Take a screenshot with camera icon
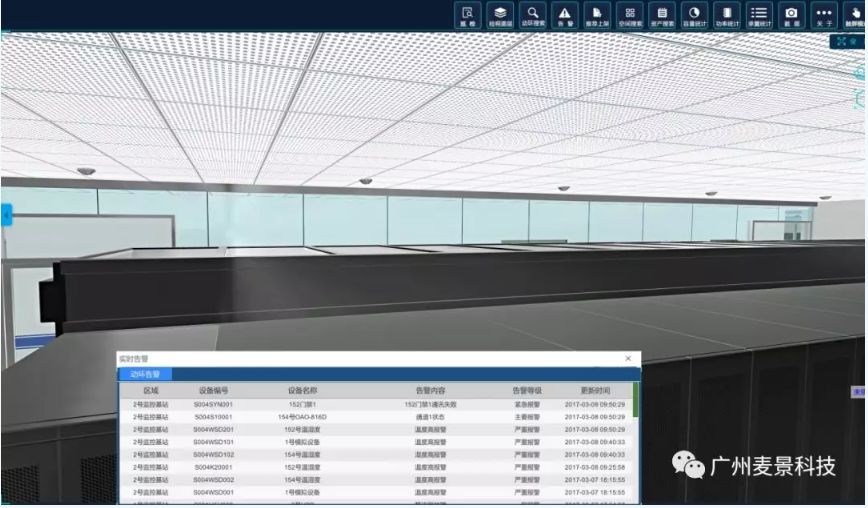This screenshot has width=868, height=508. tap(791, 15)
